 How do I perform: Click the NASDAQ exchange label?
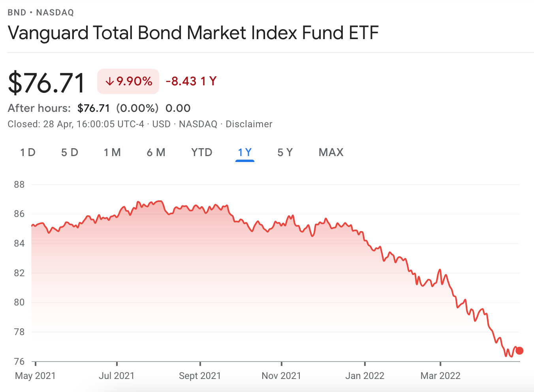(55, 12)
